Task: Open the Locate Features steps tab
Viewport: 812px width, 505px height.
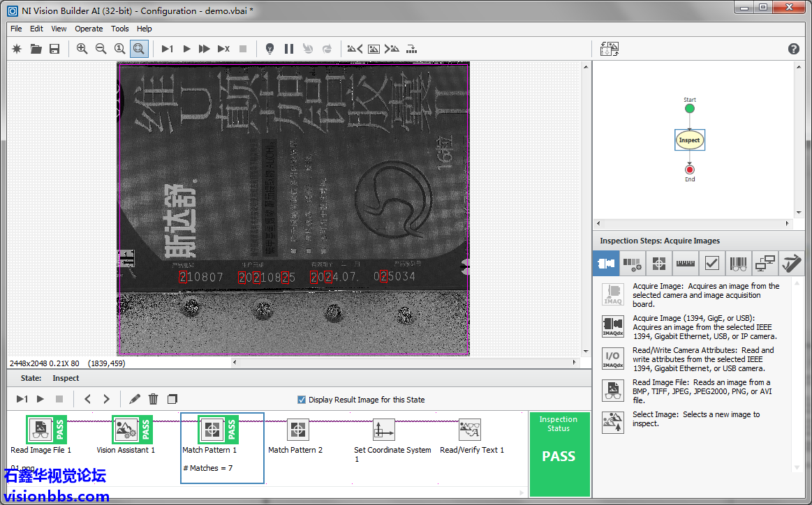Action: tap(658, 264)
